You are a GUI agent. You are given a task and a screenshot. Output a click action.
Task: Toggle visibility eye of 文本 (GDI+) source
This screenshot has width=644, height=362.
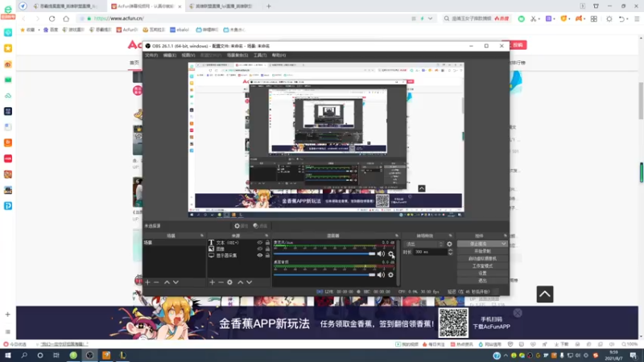pos(259,243)
